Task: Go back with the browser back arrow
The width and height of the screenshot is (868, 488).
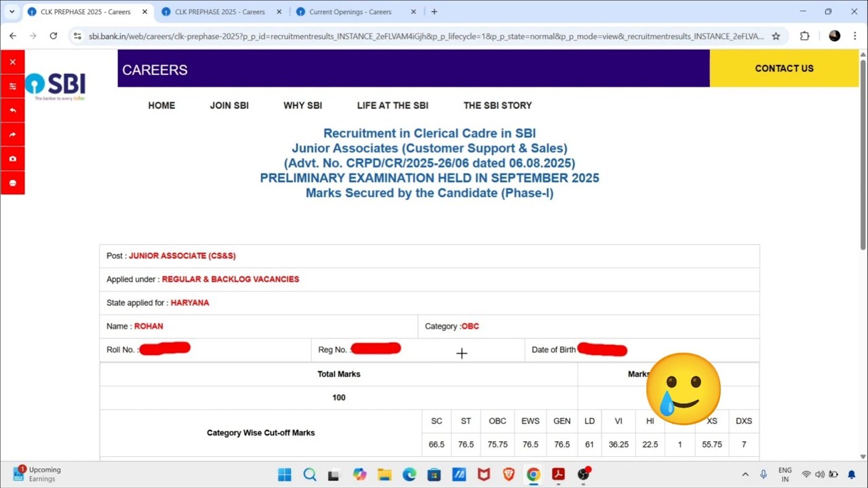Action: 13,36
